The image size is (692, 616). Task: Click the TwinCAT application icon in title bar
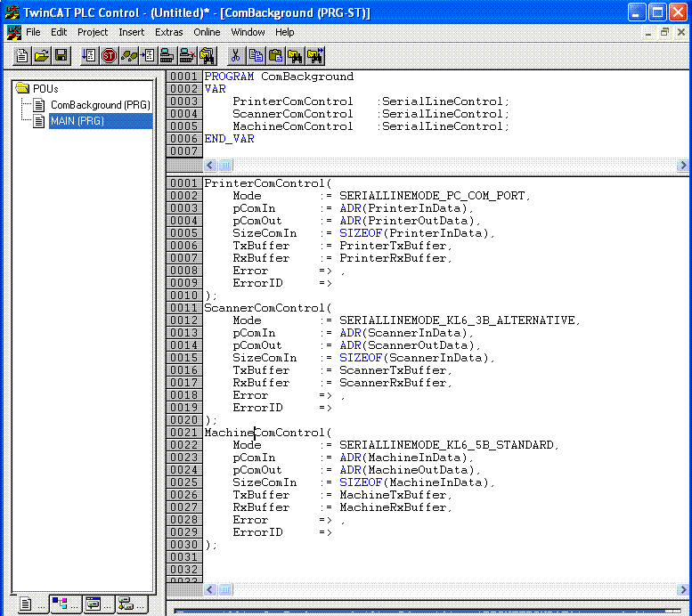12,12
